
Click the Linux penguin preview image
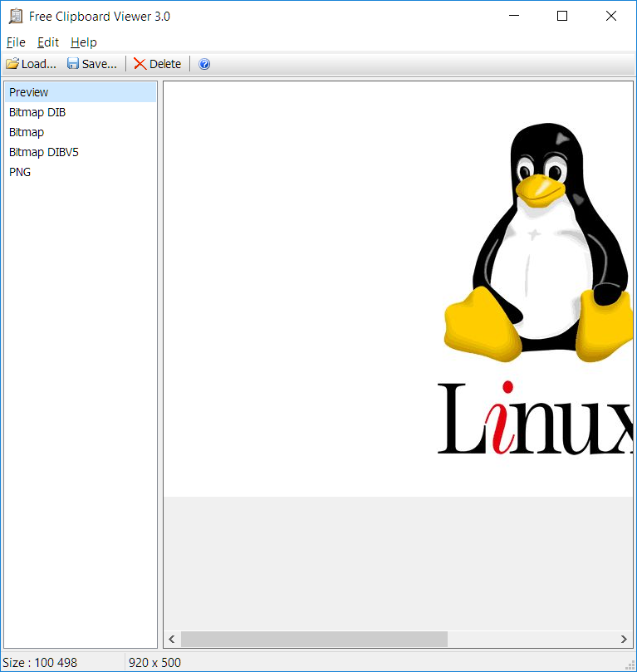(x=398, y=289)
